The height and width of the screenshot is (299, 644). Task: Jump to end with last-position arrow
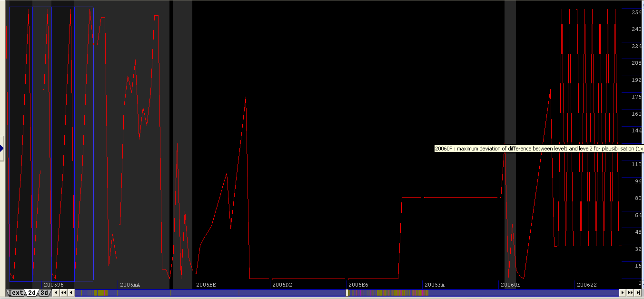pos(637,293)
